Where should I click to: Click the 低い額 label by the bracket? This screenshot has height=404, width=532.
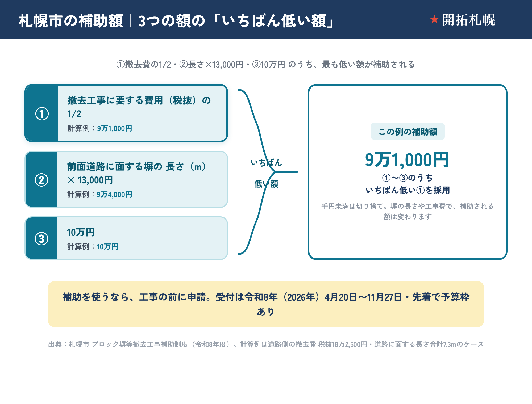[266, 184]
